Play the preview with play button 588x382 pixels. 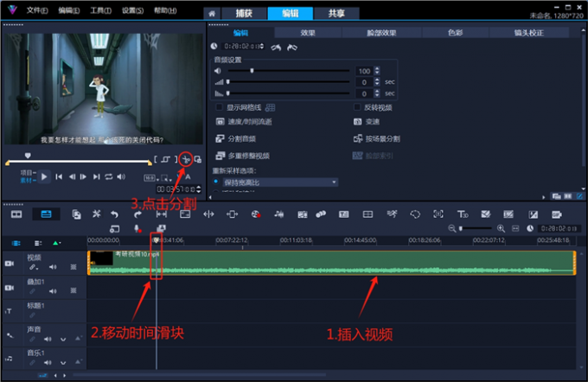pos(44,176)
